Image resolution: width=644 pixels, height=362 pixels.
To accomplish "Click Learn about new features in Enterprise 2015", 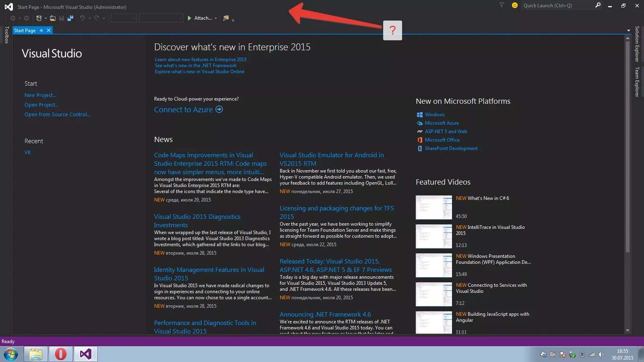I will (200, 60).
